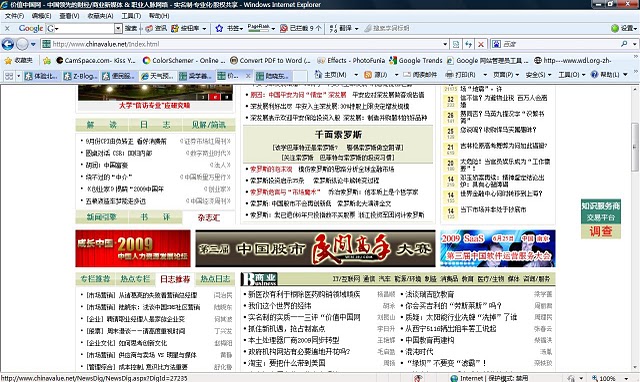Click the Quick Tabs grid icon
This screenshot has width=640, height=382.
click(8, 76)
